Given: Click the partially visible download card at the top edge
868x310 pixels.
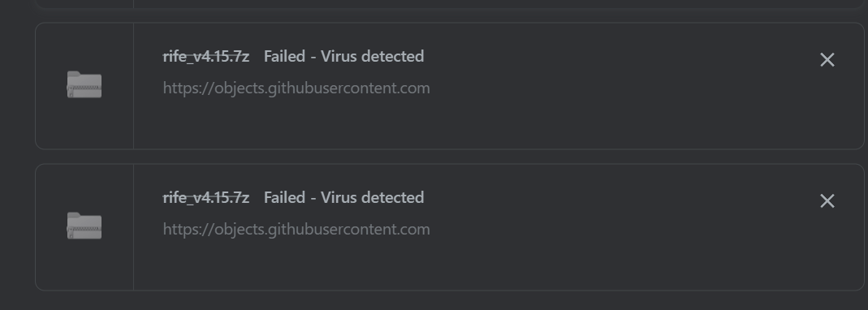Looking at the screenshot, I should (450, 4).
